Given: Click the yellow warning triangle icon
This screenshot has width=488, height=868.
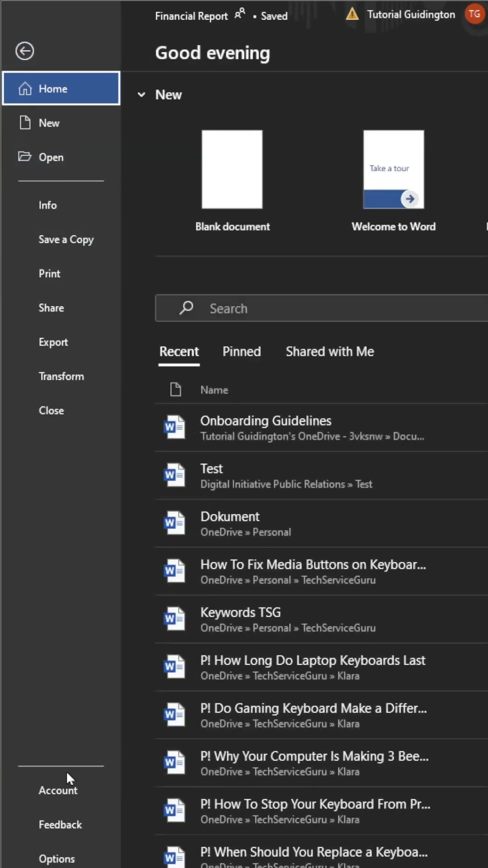Looking at the screenshot, I should (x=352, y=14).
